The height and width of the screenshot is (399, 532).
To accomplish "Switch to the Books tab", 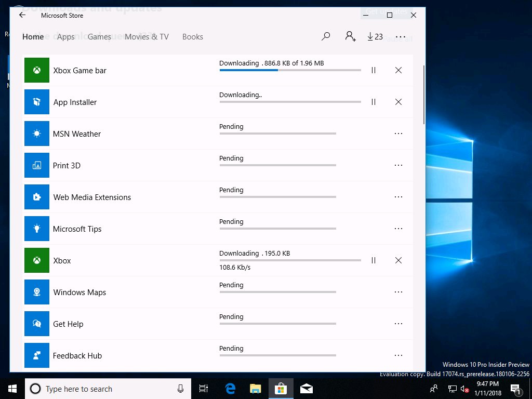I will (x=193, y=37).
